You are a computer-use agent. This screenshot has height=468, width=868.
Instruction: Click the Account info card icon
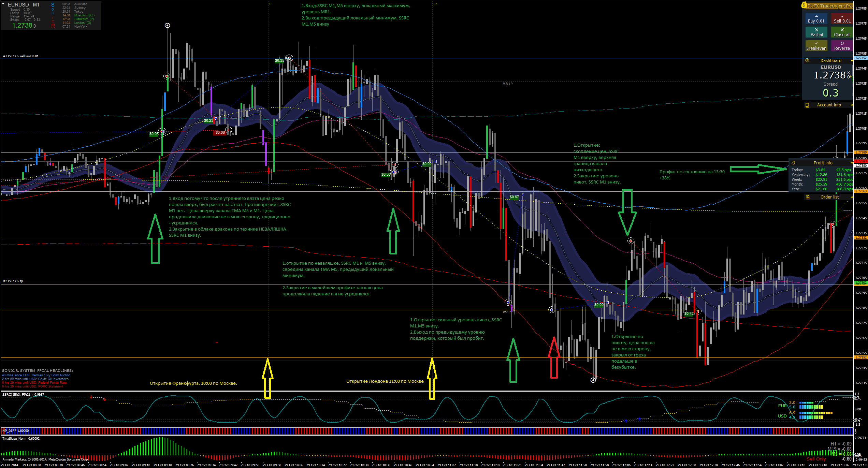click(807, 105)
